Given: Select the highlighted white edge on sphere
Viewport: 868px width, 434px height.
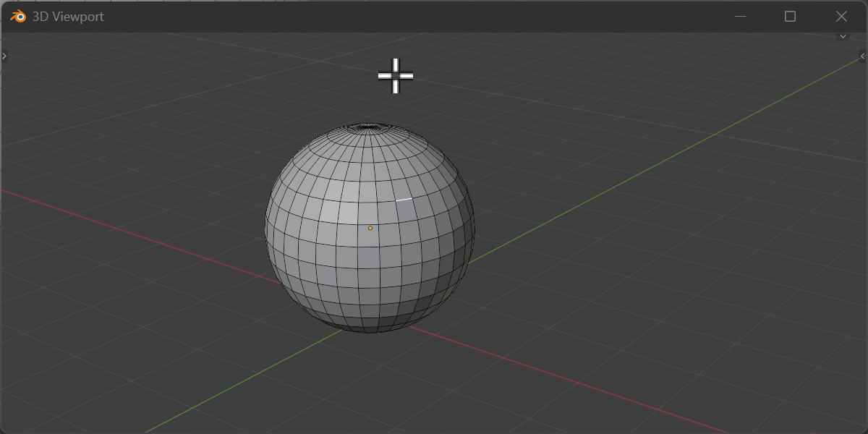Looking at the screenshot, I should pyautogui.click(x=404, y=199).
